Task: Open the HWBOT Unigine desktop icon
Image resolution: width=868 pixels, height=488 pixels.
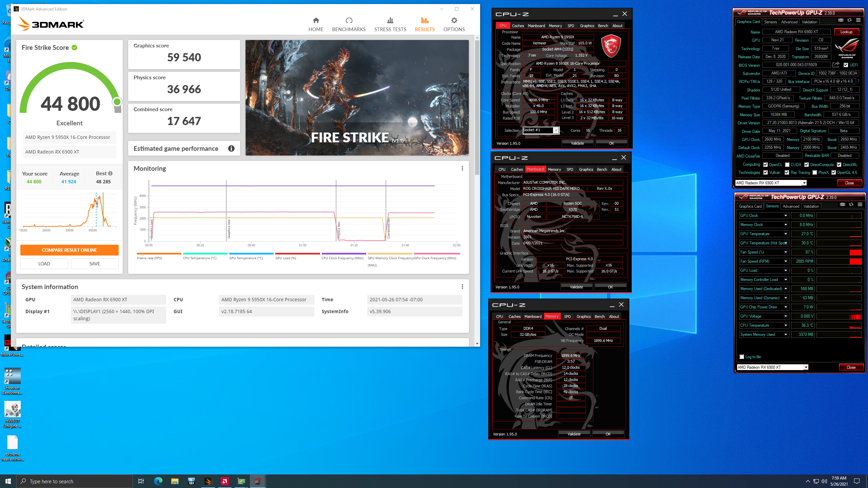Action: (x=13, y=414)
